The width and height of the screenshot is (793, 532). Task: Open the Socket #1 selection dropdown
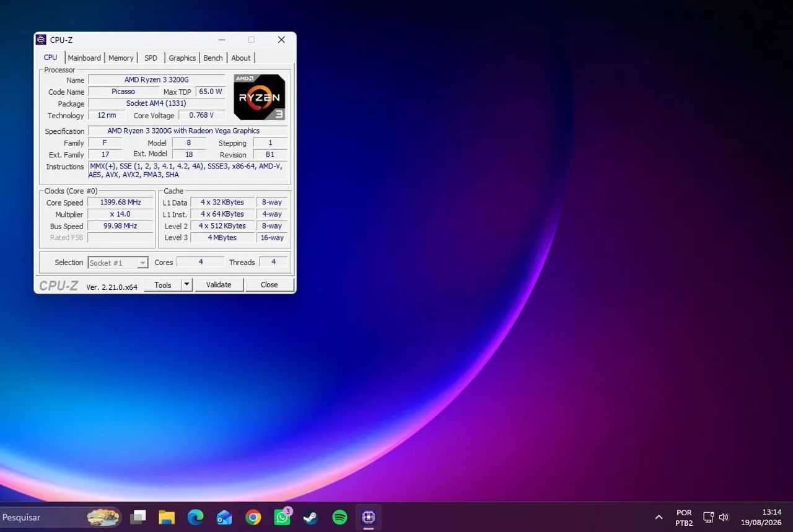coord(118,263)
